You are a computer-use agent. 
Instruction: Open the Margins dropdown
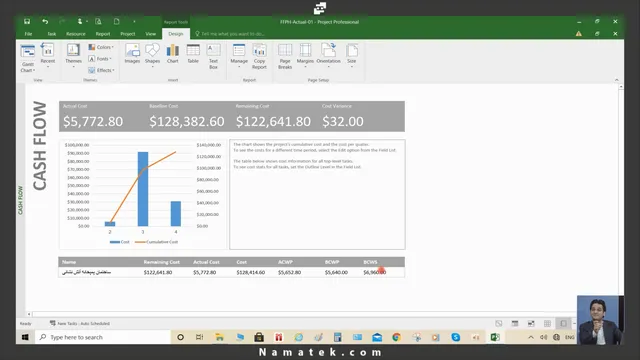[x=305, y=56]
